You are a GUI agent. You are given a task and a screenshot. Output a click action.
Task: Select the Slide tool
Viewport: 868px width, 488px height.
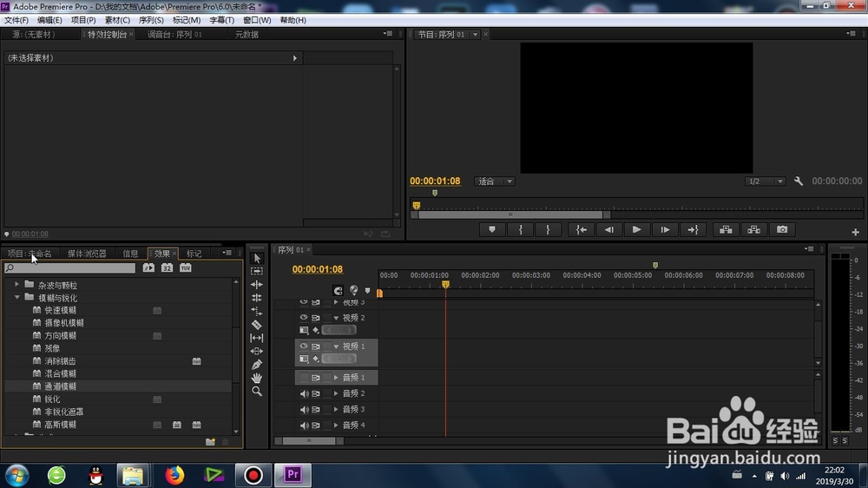click(257, 351)
